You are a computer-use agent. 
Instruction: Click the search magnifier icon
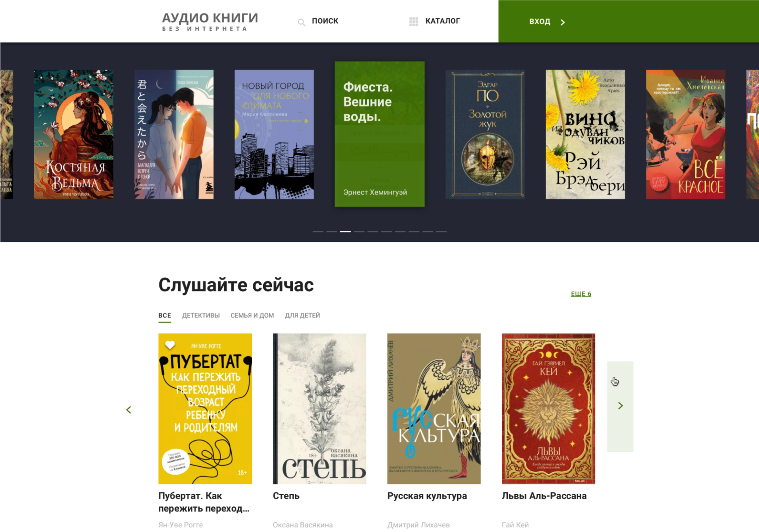coord(301,22)
